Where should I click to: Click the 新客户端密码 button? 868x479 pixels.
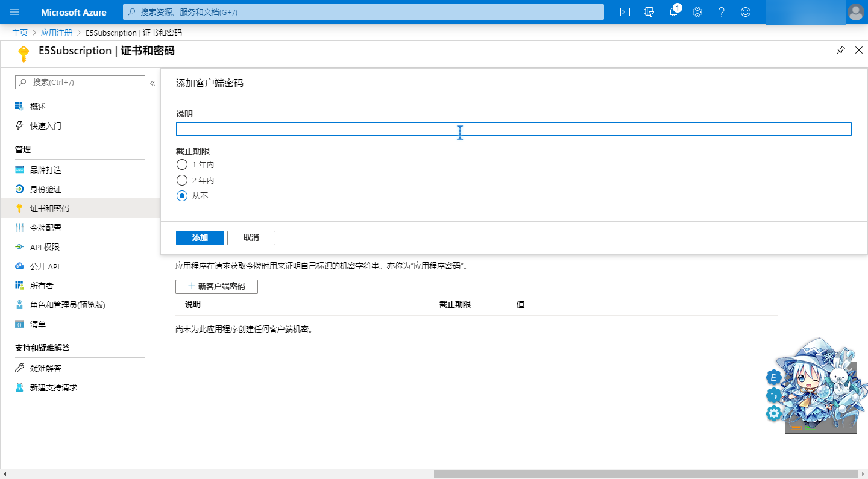coord(216,286)
